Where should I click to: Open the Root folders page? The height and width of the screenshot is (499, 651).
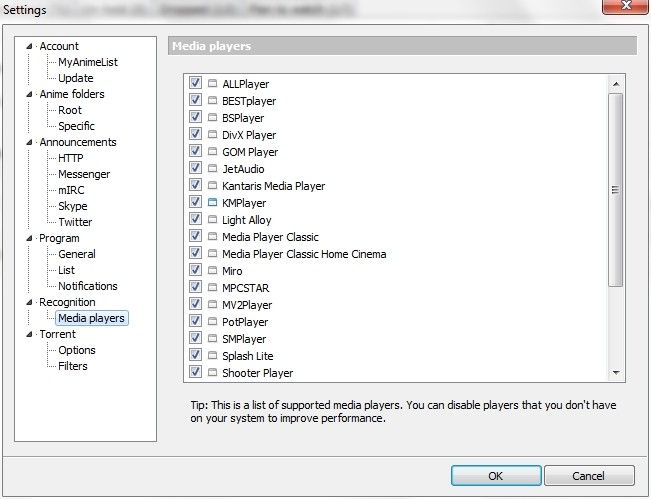tap(70, 110)
